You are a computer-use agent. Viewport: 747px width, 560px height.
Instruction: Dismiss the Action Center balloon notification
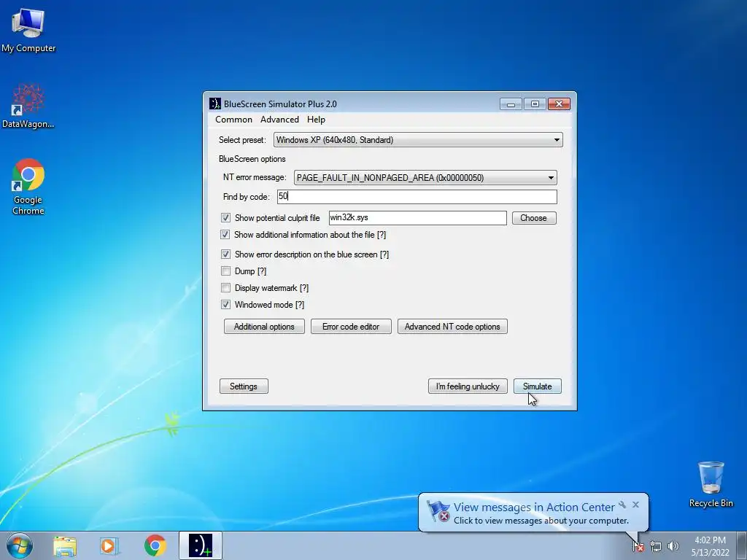click(x=635, y=505)
